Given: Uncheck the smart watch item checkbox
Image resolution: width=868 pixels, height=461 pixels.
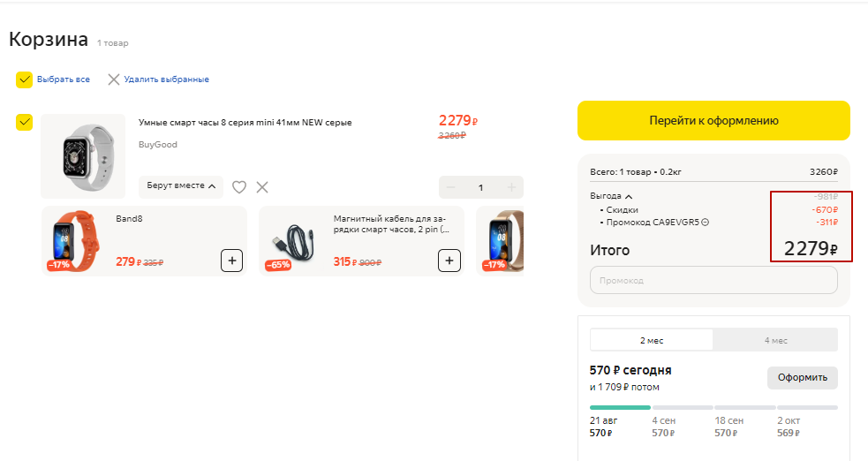Looking at the screenshot, I should [25, 122].
